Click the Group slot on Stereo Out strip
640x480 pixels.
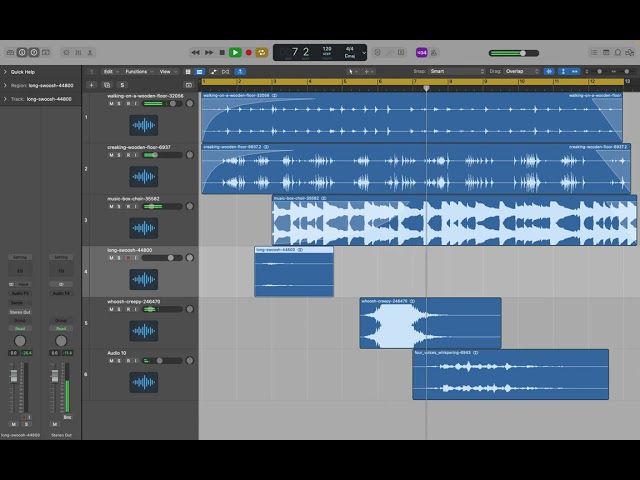tap(61, 320)
